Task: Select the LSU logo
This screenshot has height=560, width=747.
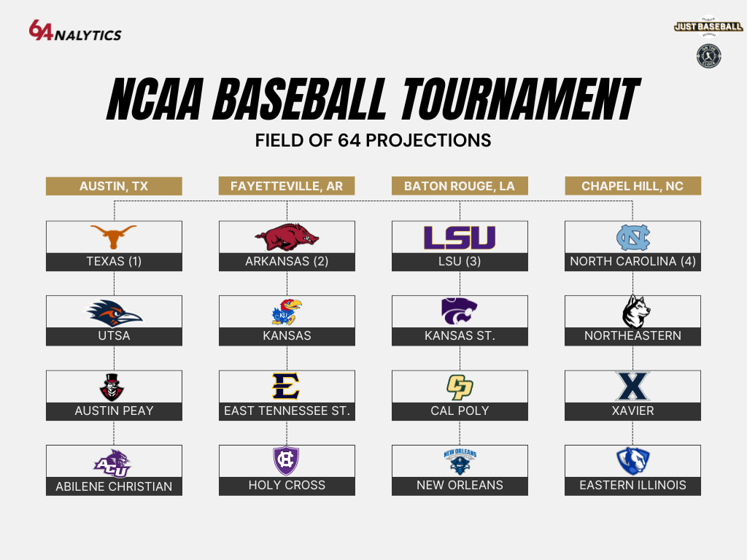Action: point(460,237)
